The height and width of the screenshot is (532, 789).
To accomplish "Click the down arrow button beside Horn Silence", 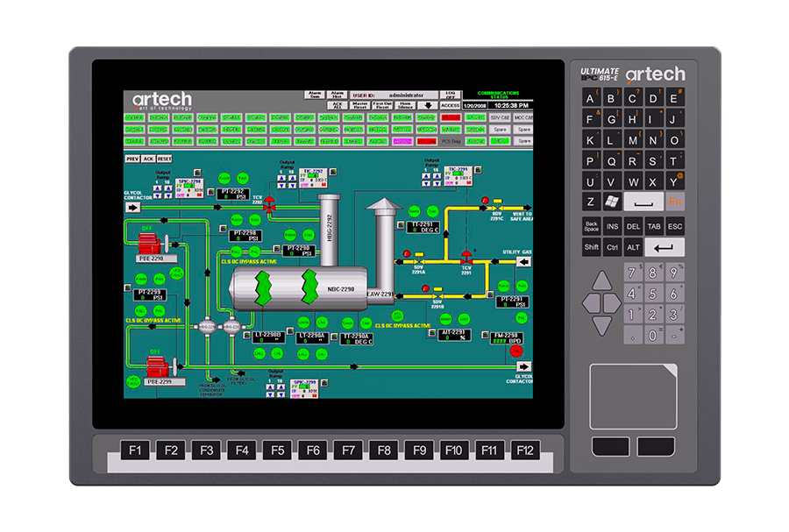I will point(428,105).
